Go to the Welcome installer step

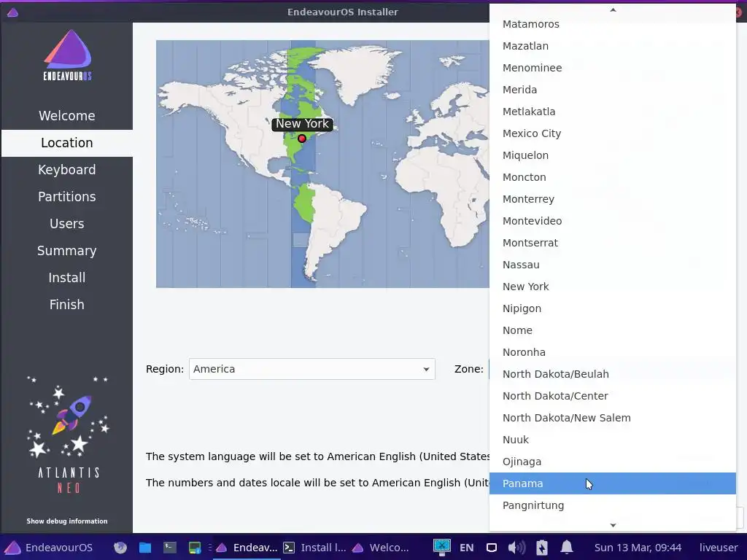click(66, 116)
